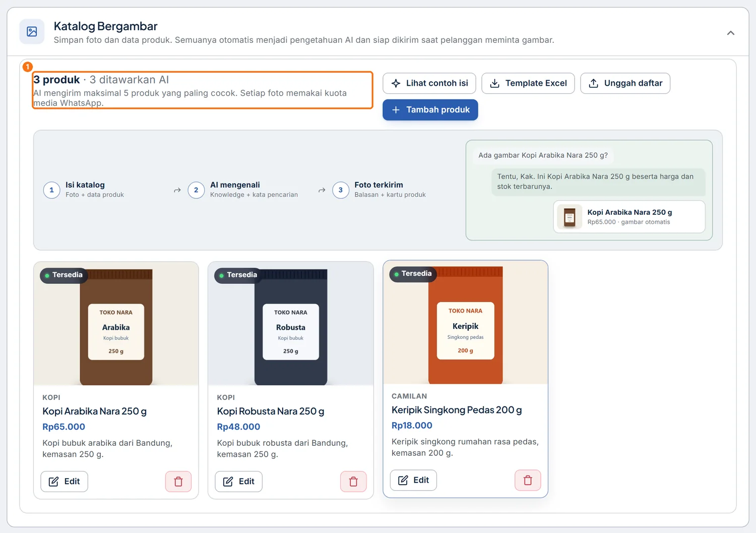This screenshot has width=756, height=533.
Task: Click 'Rp65.000 · gambar otomatis' caption
Action: point(628,222)
